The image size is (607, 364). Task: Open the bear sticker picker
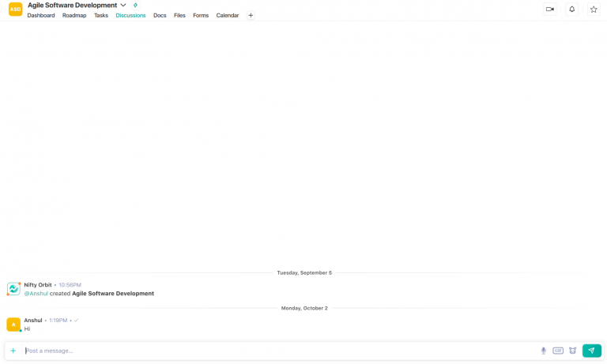[572, 351]
